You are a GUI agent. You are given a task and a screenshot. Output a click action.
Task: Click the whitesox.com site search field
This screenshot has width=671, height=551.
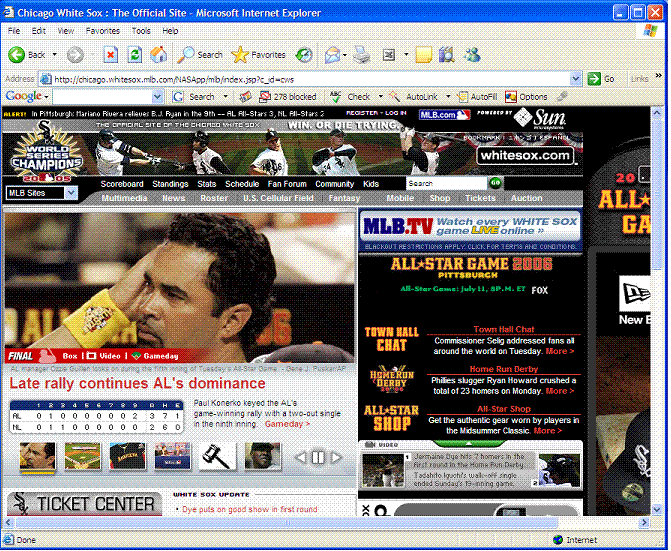click(445, 184)
